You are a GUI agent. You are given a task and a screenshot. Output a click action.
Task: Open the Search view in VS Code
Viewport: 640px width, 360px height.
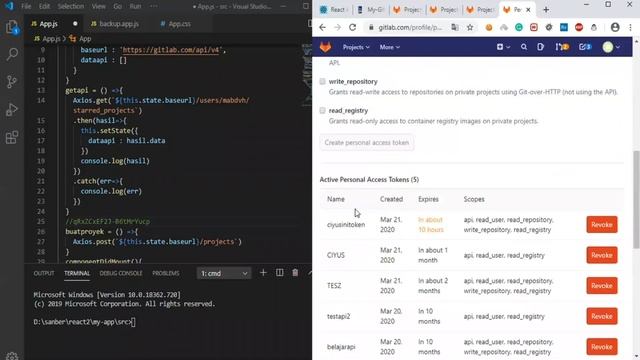pyautogui.click(x=12, y=54)
